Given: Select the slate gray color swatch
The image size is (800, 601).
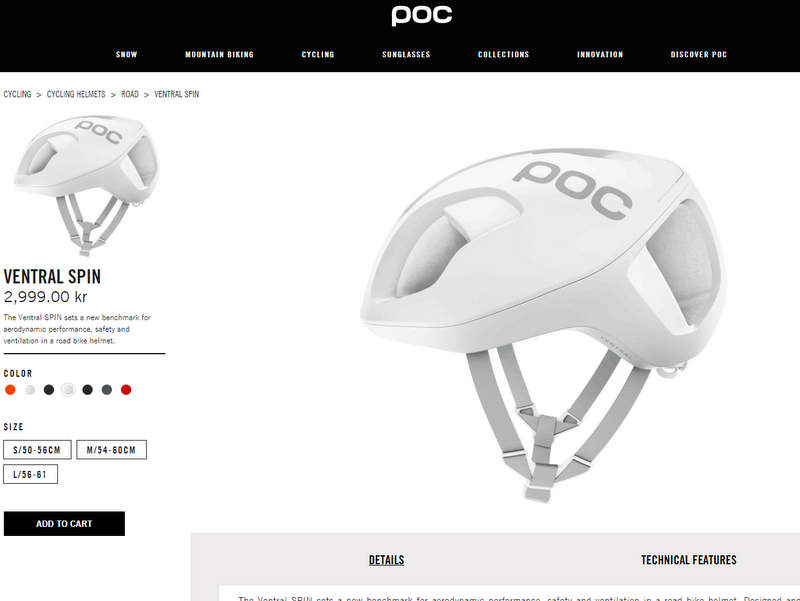Looking at the screenshot, I should tap(107, 390).
